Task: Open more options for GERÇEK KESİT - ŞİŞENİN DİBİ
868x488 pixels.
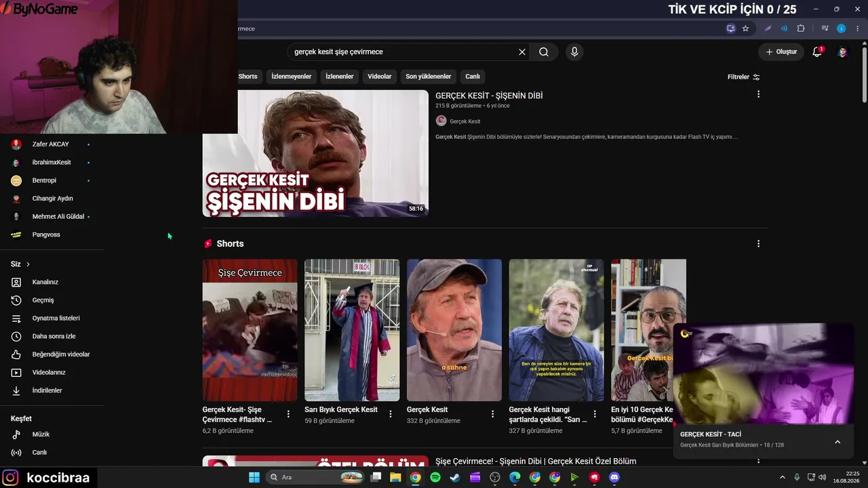Action: (758, 94)
